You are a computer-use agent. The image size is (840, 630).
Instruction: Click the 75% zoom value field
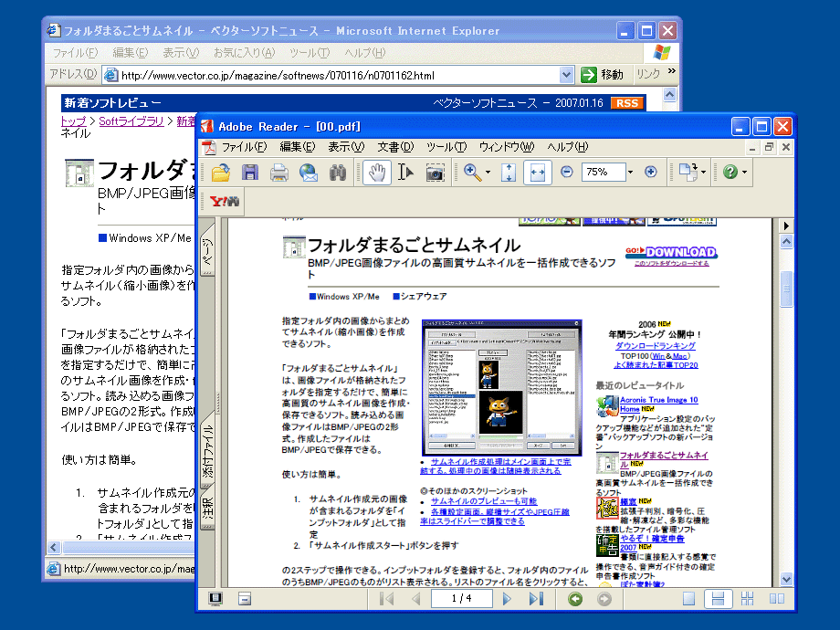point(604,172)
